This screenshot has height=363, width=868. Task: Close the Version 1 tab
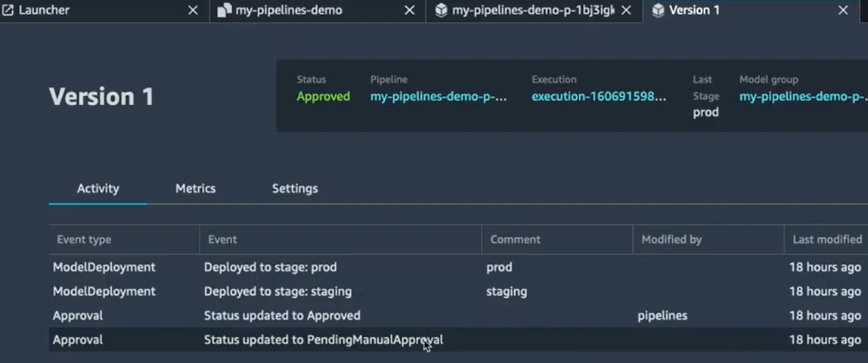(843, 11)
